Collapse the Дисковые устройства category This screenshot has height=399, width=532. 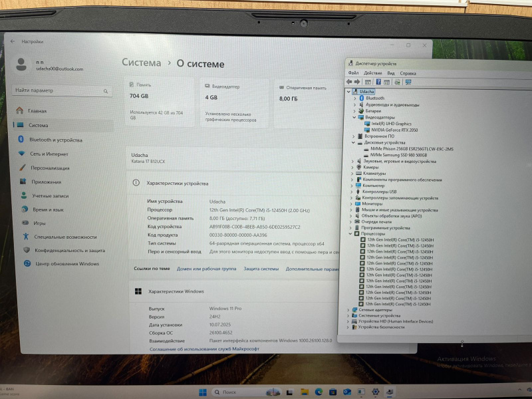click(353, 142)
